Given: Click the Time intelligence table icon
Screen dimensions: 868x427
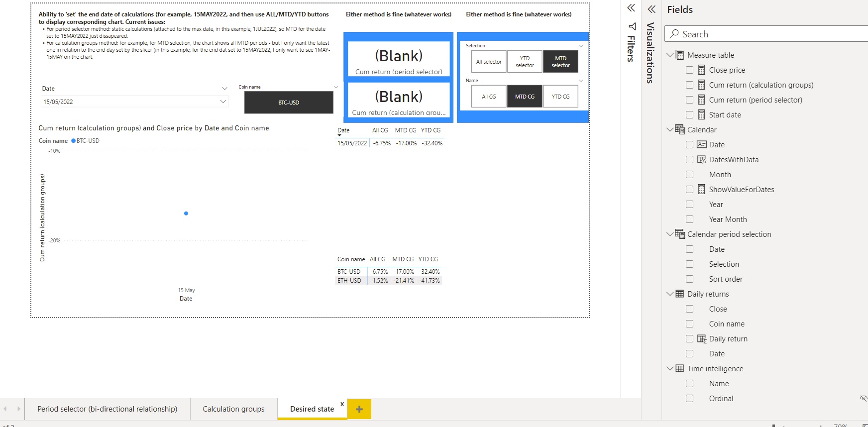Looking at the screenshot, I should tap(680, 368).
